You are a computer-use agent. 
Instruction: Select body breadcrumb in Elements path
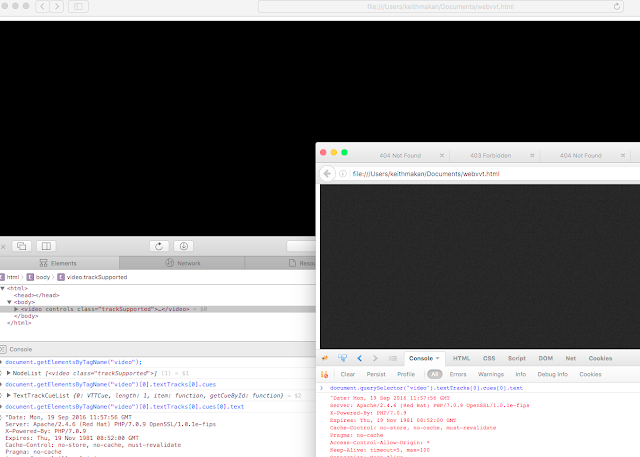[38, 277]
